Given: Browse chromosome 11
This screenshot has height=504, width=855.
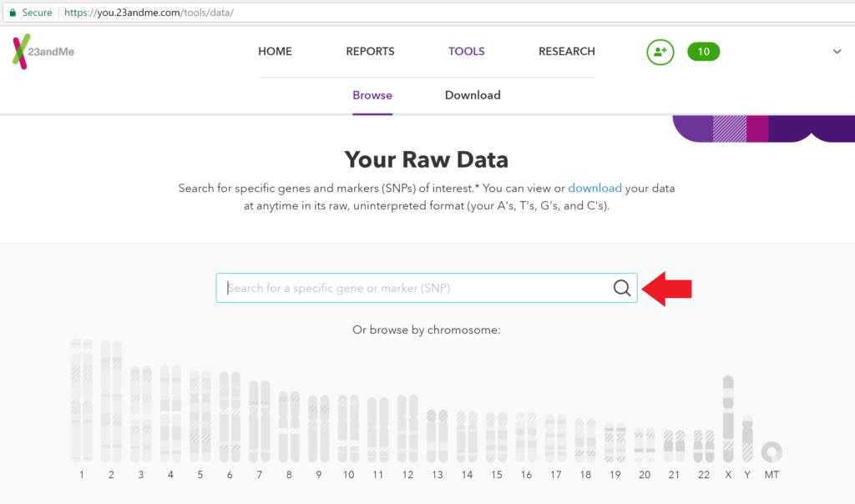Looking at the screenshot, I should click(x=378, y=430).
